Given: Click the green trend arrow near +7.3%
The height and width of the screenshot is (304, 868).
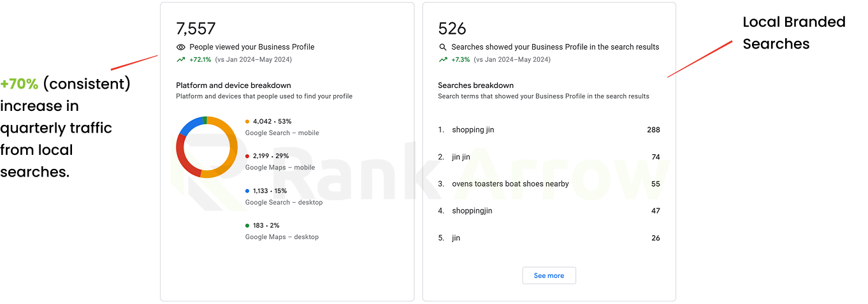Looking at the screenshot, I should pos(443,60).
